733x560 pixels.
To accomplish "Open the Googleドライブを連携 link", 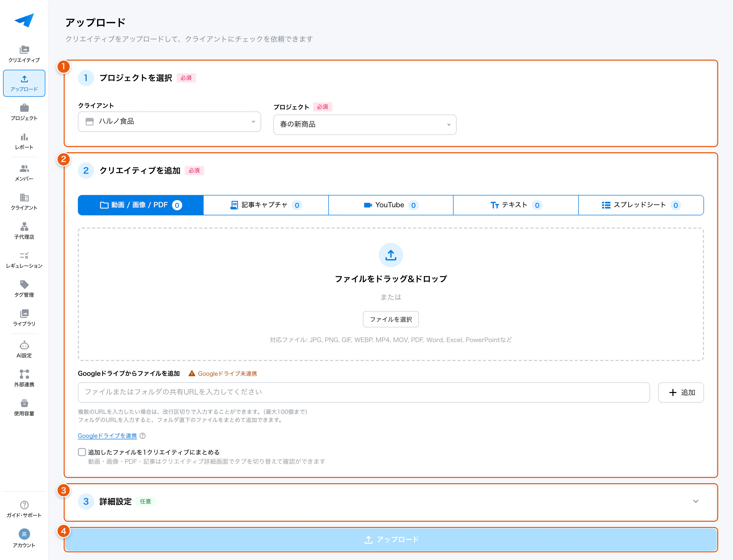I will [x=107, y=436].
